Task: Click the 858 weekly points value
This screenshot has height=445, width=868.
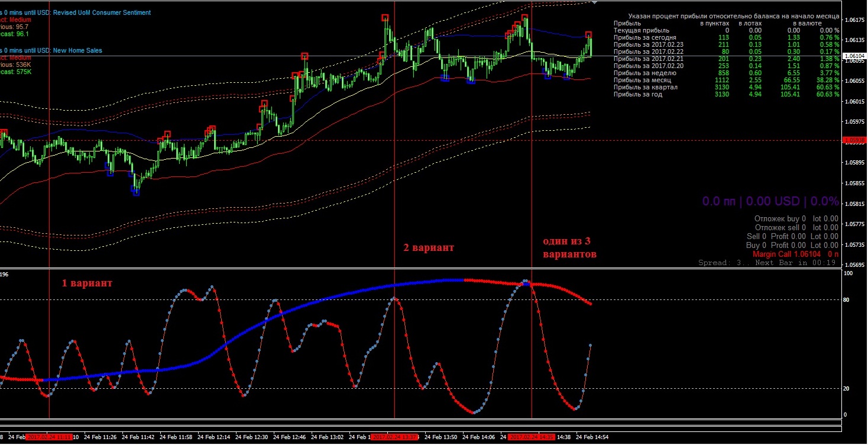Action: pyautogui.click(x=723, y=73)
